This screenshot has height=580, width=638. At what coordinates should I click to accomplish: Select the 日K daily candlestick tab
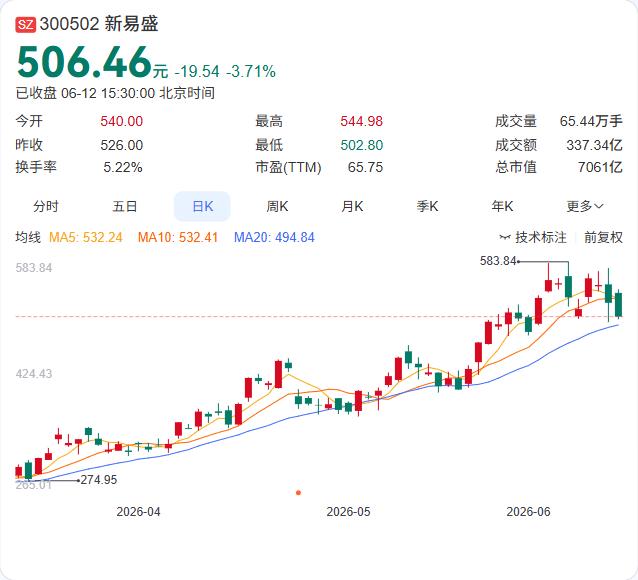tap(202, 206)
